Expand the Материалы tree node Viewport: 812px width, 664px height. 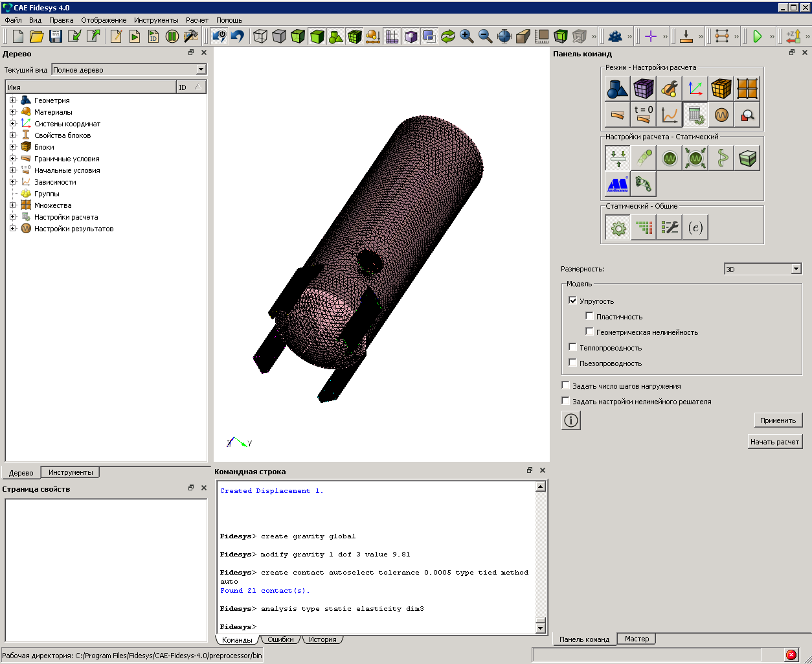(12, 112)
